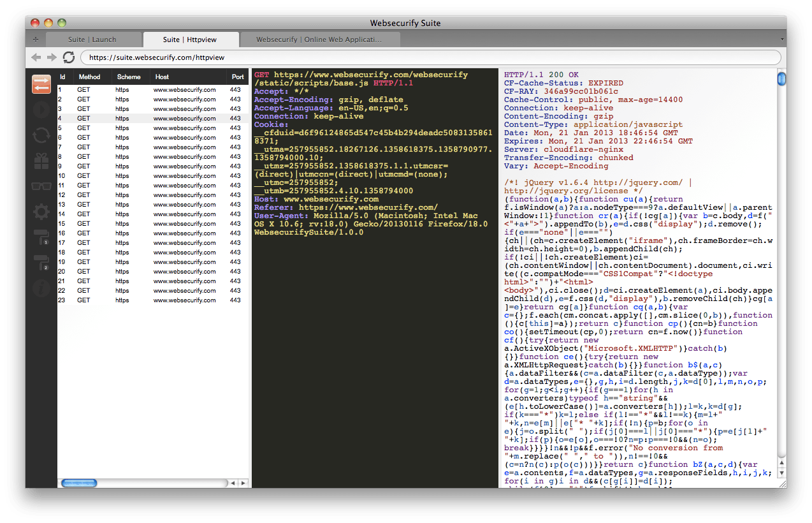Open the info icon in sidebar

click(x=41, y=288)
